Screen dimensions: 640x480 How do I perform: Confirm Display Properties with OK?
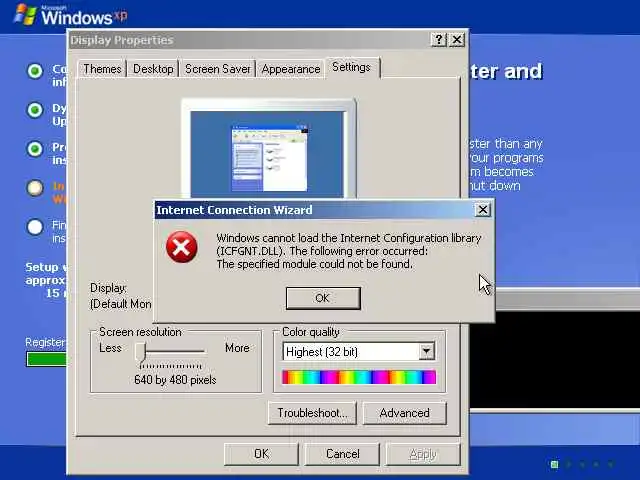(261, 454)
